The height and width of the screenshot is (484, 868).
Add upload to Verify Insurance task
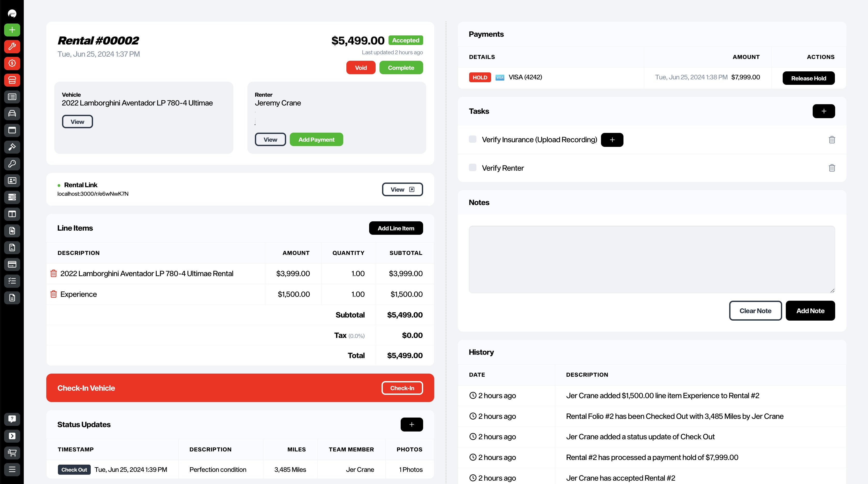[x=612, y=140]
